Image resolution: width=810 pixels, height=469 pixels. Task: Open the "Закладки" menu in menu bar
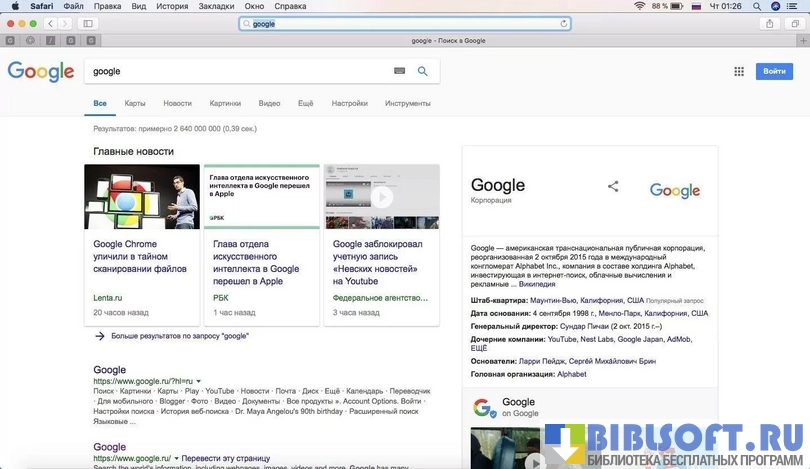216,6
